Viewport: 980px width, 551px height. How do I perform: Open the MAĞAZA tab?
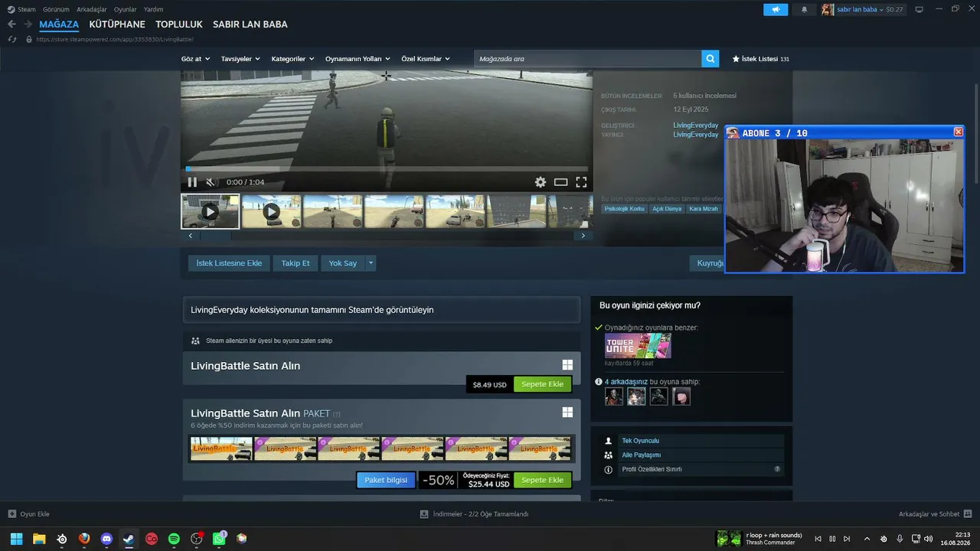point(59,24)
